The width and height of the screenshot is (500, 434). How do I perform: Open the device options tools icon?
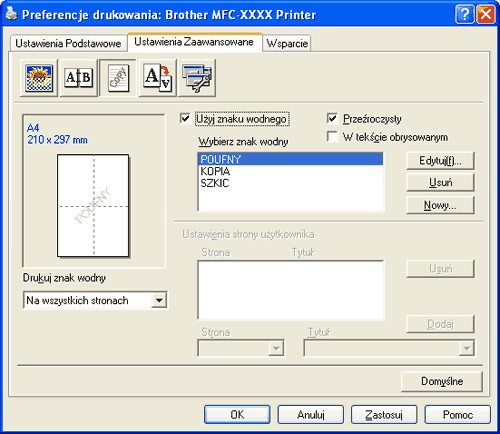tap(197, 78)
